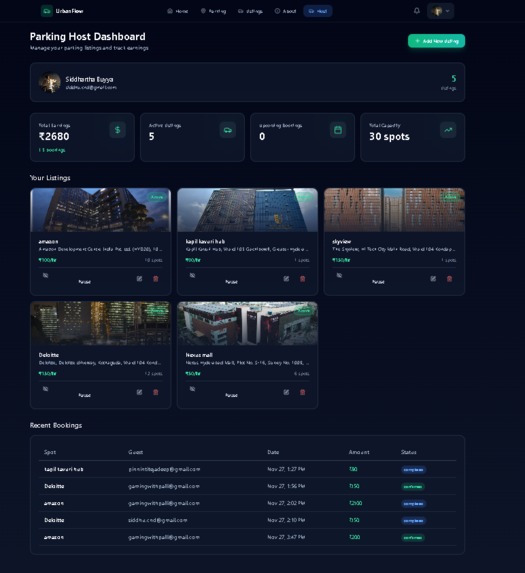
Task: Open the Listings nav item
Action: point(250,11)
